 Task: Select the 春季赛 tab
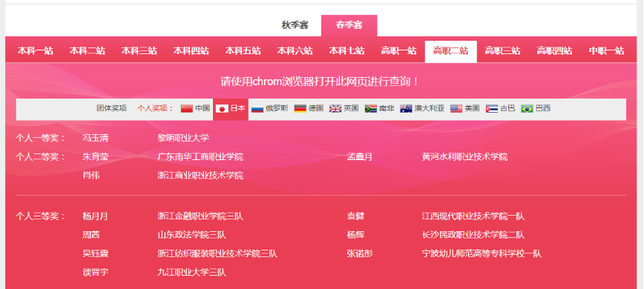coord(349,25)
